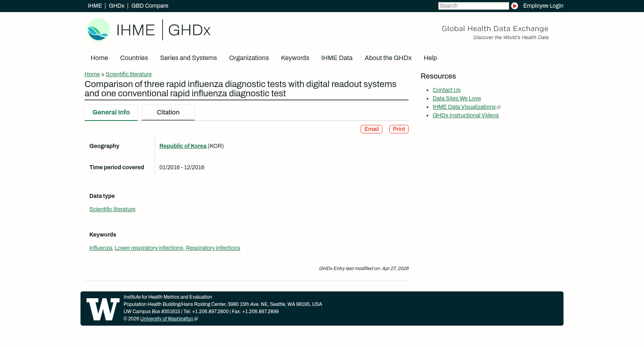Open GHDx link in top bar
Image resolution: width=644 pixels, height=347 pixels.
(116, 6)
